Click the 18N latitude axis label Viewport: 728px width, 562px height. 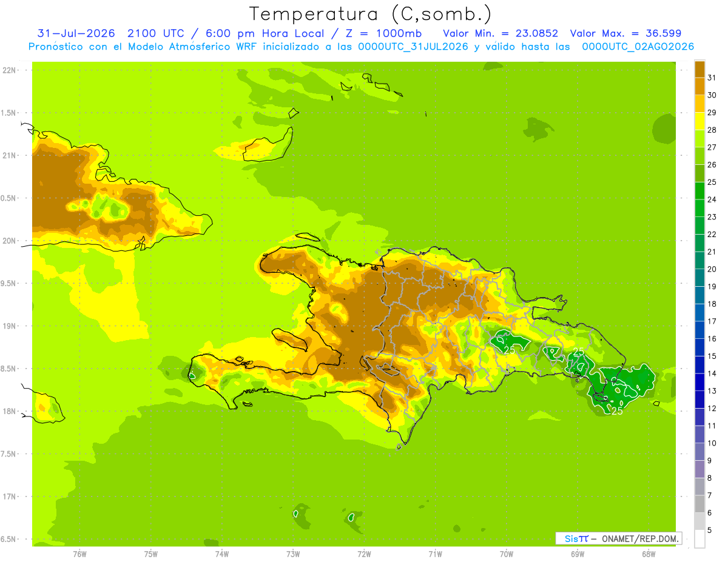click(x=9, y=411)
